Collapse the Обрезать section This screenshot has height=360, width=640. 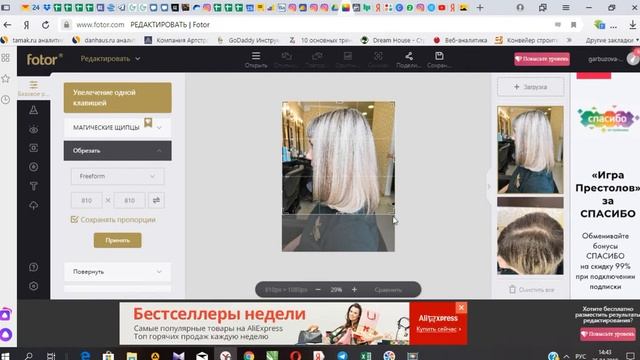pos(118,151)
